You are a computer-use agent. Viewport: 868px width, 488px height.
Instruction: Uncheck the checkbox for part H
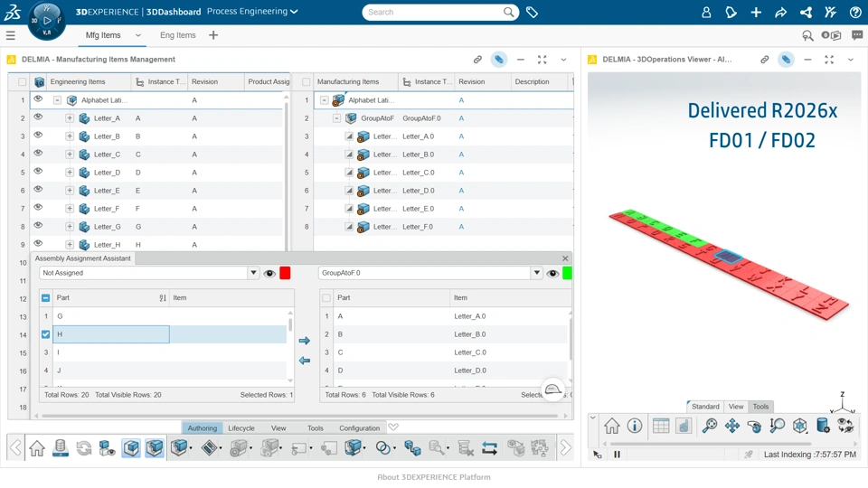[45, 334]
